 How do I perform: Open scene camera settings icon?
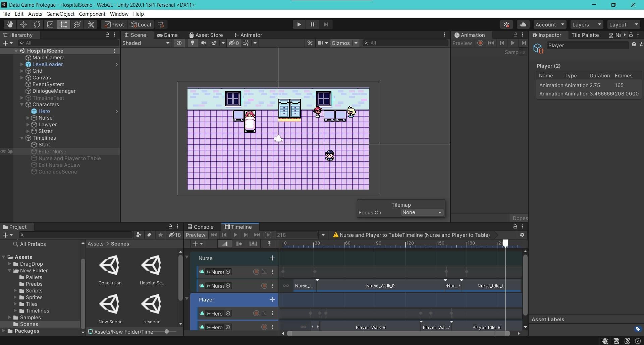320,43
